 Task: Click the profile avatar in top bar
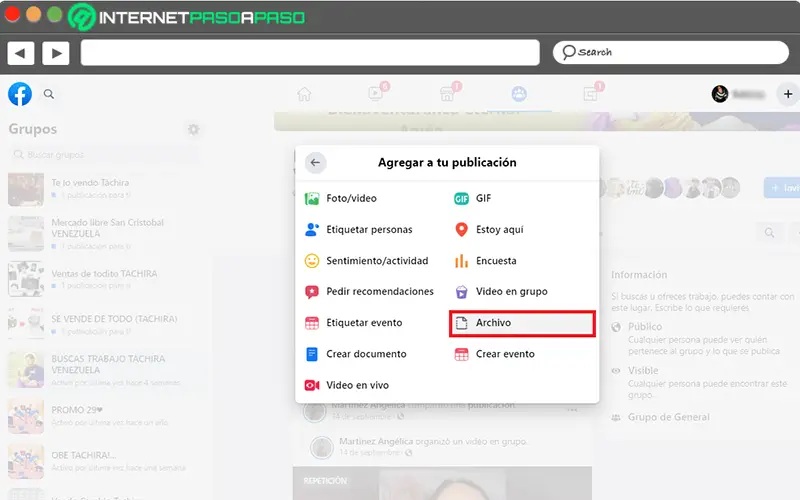(x=720, y=94)
